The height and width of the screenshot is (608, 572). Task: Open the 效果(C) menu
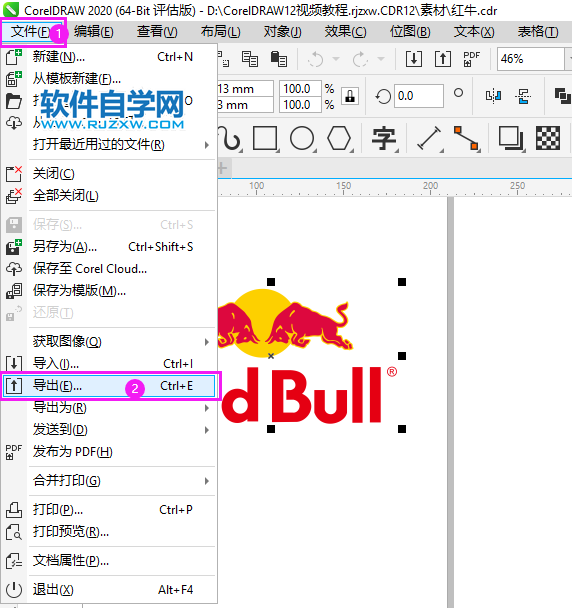tap(345, 32)
